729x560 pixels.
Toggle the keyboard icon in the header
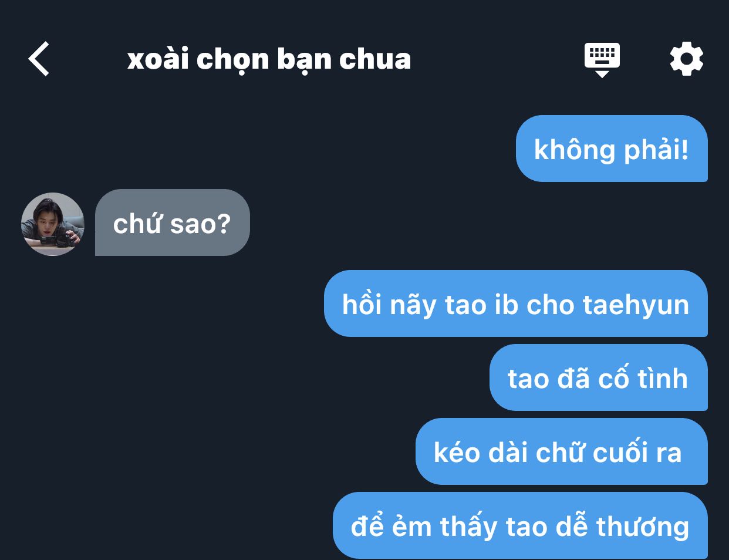click(x=602, y=56)
